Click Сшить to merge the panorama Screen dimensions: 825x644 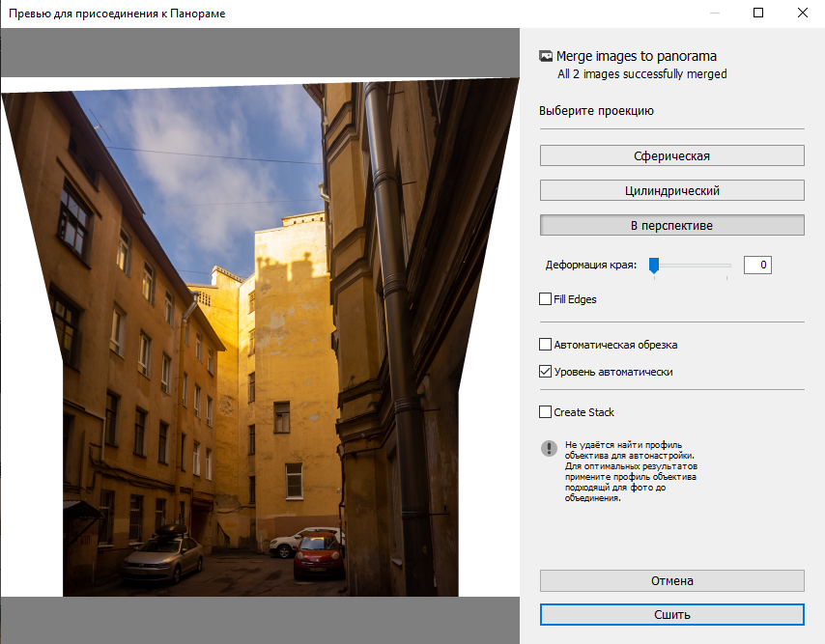671,615
